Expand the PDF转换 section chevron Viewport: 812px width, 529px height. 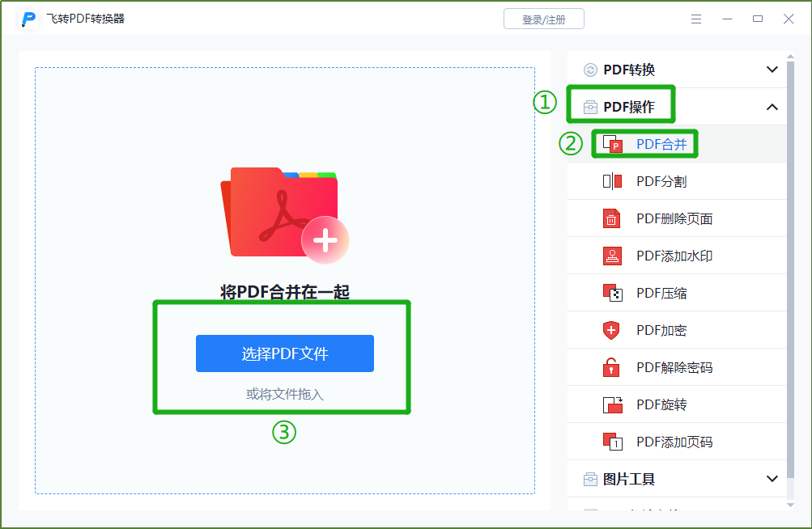(772, 70)
